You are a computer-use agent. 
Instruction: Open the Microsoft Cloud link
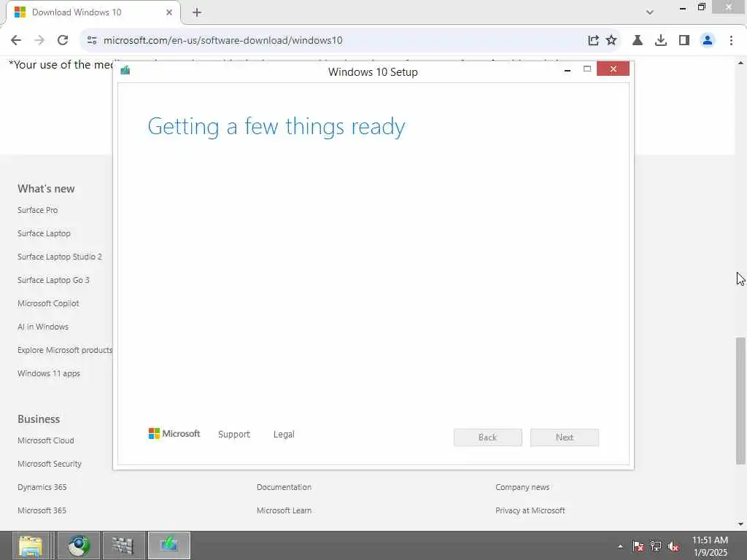pos(46,440)
